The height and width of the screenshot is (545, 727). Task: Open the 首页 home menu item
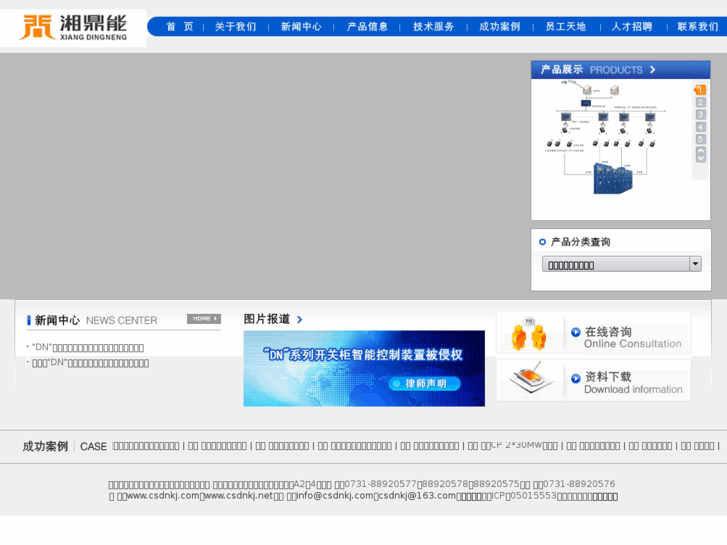pyautogui.click(x=180, y=27)
